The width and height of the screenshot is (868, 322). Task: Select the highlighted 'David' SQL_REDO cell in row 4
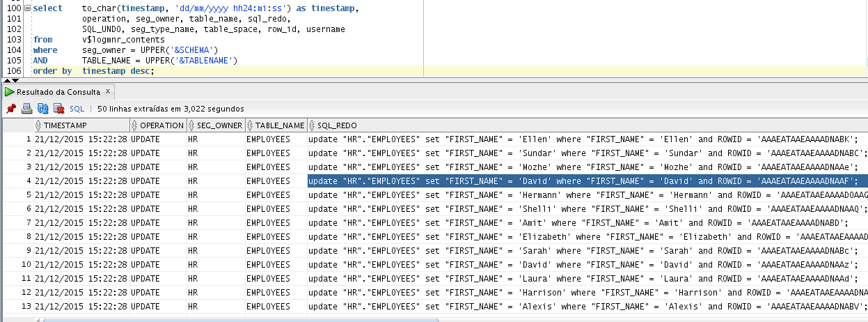pos(583,181)
